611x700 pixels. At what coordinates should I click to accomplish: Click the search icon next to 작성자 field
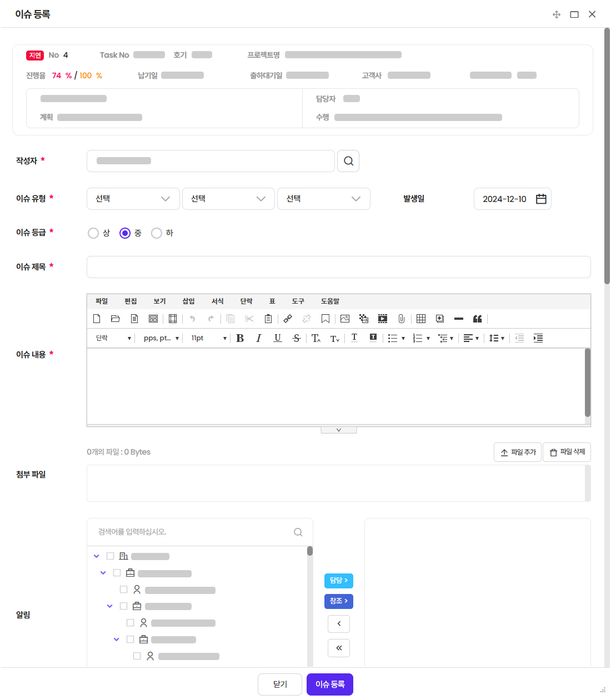(x=348, y=161)
